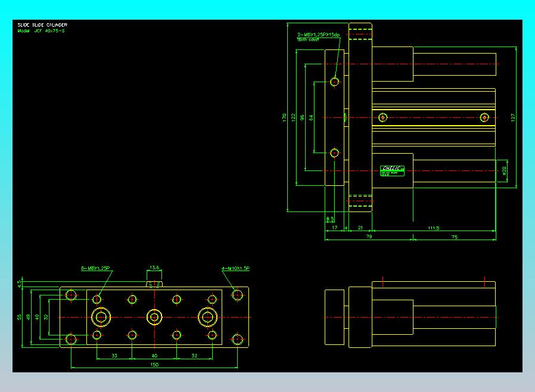Select the 49 dimension value

(29, 318)
